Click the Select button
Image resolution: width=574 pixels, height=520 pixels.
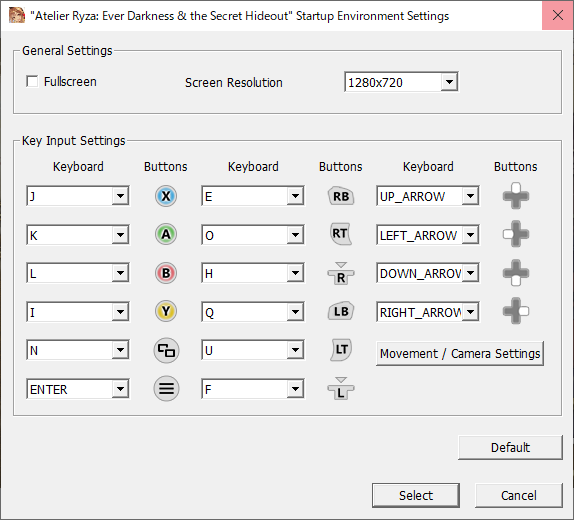pos(416,495)
